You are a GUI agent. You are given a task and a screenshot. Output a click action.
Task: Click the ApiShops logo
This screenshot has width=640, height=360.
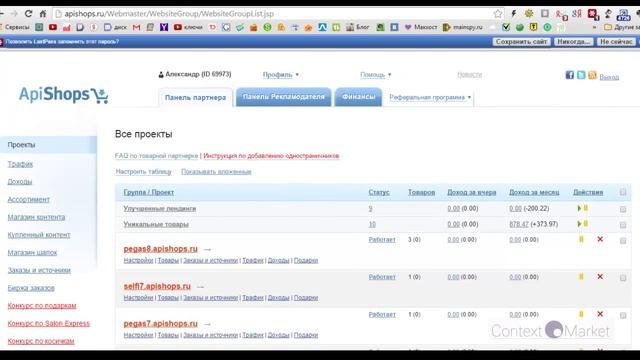point(63,95)
